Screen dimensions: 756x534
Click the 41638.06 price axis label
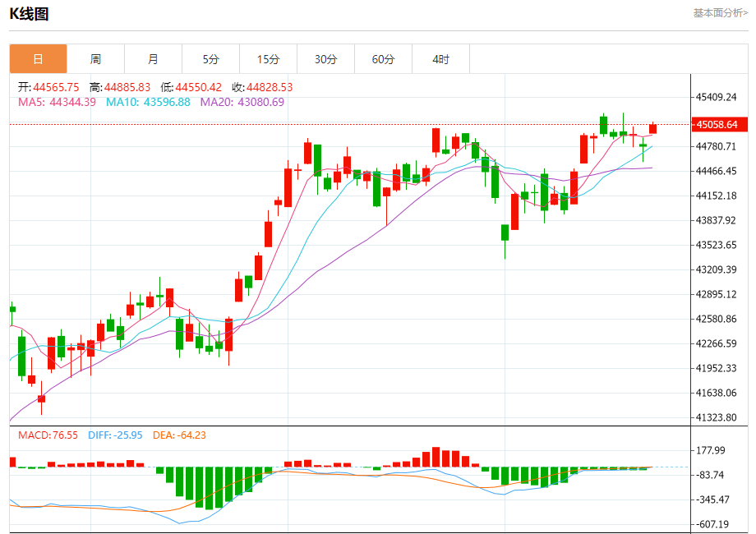tap(716, 393)
